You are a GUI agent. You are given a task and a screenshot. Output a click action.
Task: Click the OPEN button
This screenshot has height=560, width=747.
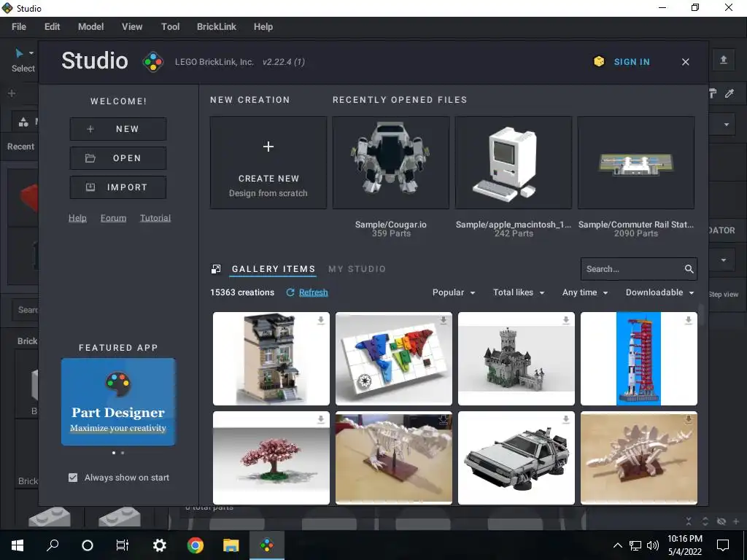(x=118, y=158)
